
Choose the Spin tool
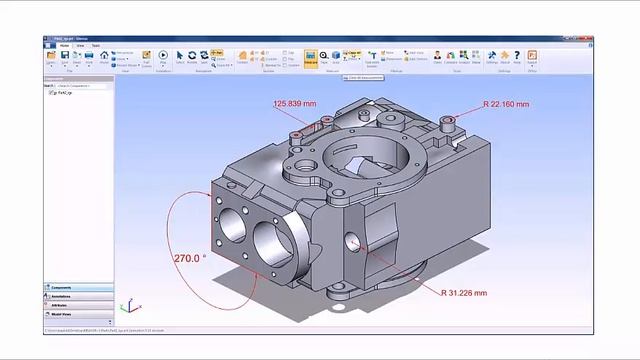[204, 55]
